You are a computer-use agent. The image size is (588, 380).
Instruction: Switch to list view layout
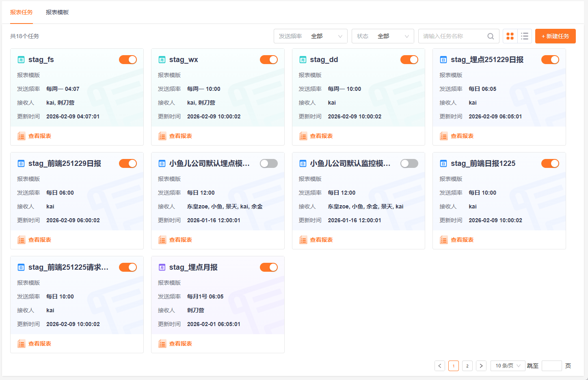[525, 36]
